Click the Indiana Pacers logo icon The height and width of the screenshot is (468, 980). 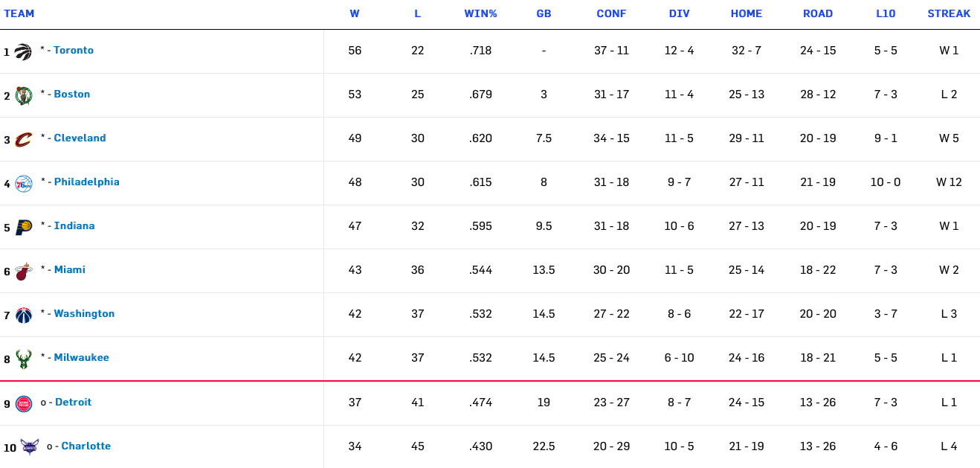[x=23, y=227]
